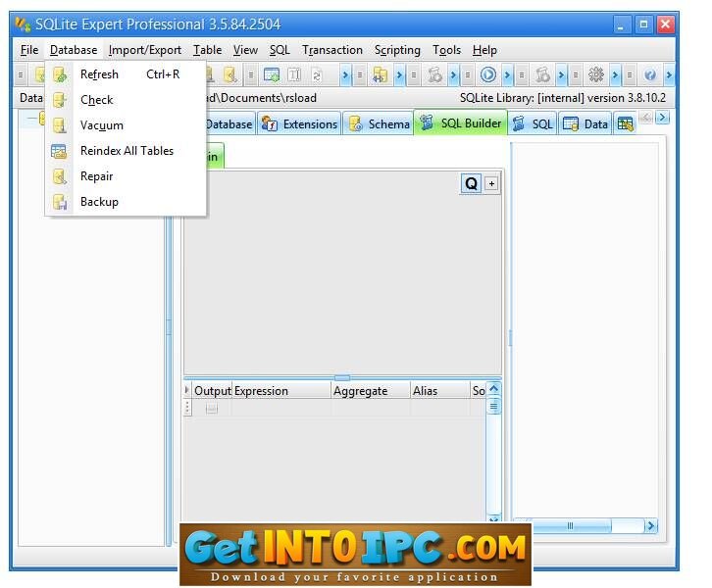Click the toolbar grip handle left of the transfer icon
712x588 pixels.
click(360, 75)
